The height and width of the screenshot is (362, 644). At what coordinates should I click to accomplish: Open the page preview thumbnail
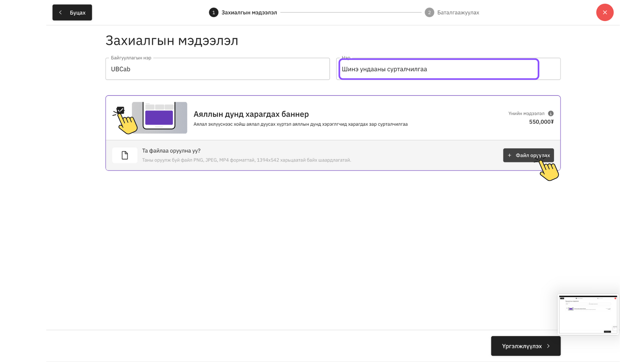point(588,314)
